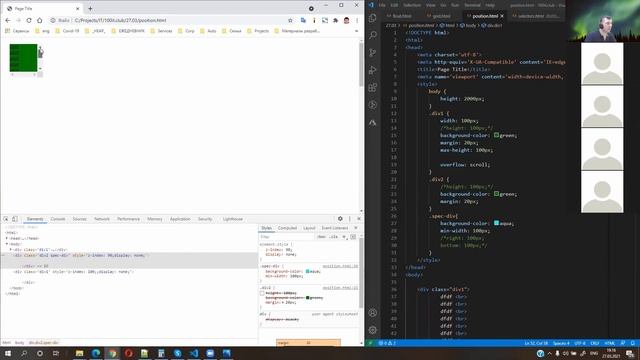The width and height of the screenshot is (640, 360).
Task: Enable the height declaration checkbox in .div2 rule
Action: 262,293
